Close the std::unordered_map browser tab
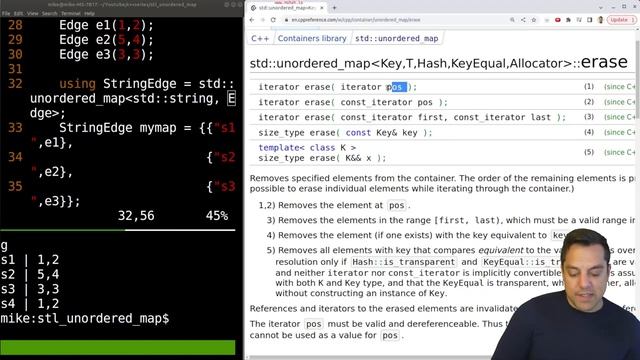 click(x=322, y=8)
